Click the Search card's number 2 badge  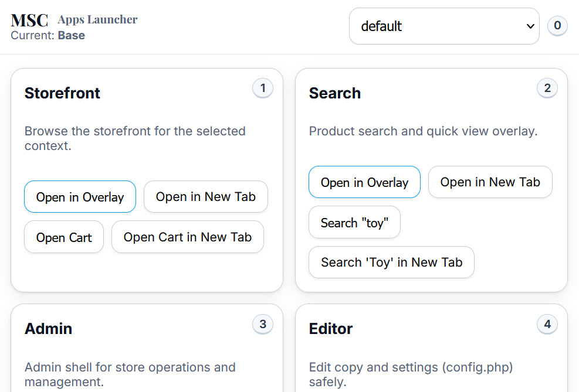(547, 88)
